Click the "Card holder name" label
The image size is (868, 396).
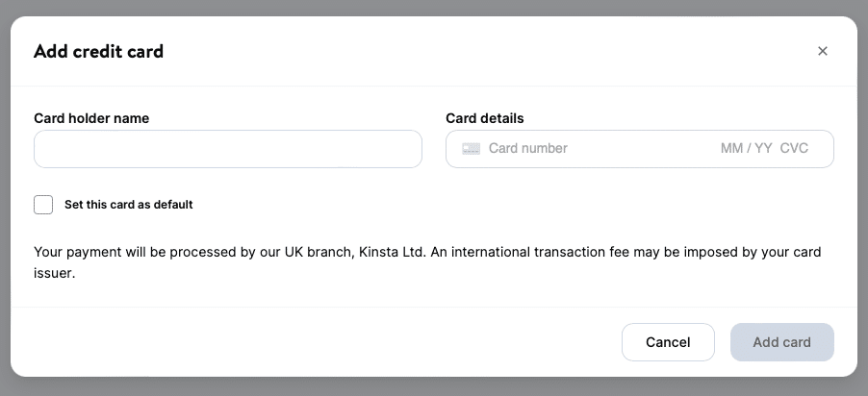tap(91, 118)
